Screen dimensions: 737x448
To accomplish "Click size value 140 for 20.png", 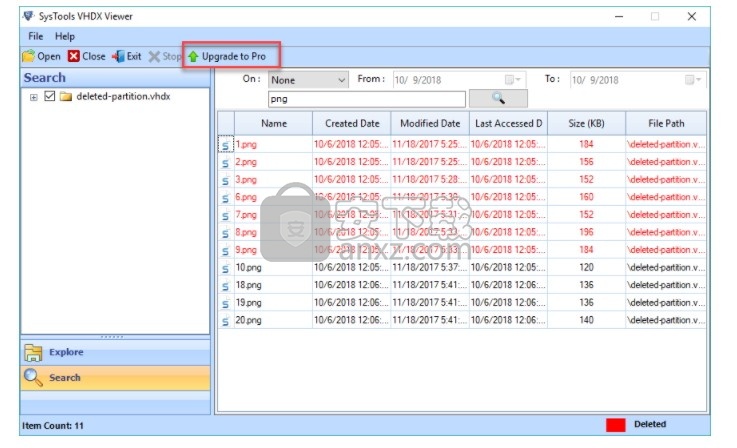I will [586, 321].
